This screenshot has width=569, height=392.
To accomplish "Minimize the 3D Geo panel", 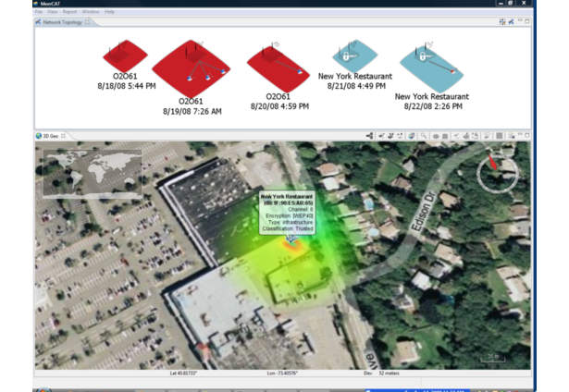I will point(520,135).
